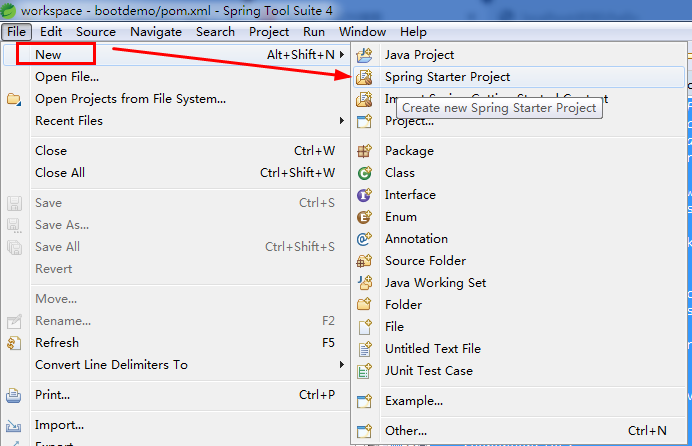
Task: Select Spring Starter Project entry
Action: point(519,77)
